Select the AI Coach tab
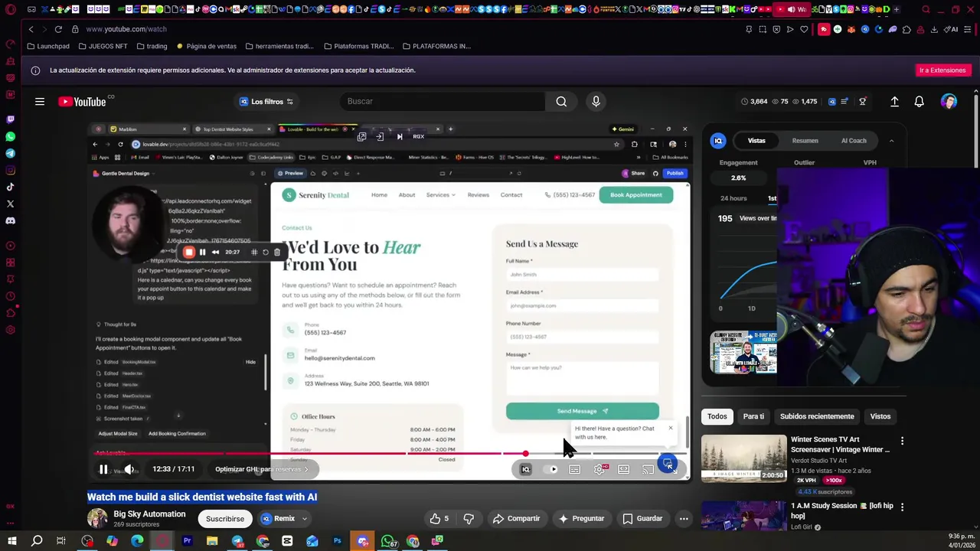The image size is (980, 551). (854, 141)
